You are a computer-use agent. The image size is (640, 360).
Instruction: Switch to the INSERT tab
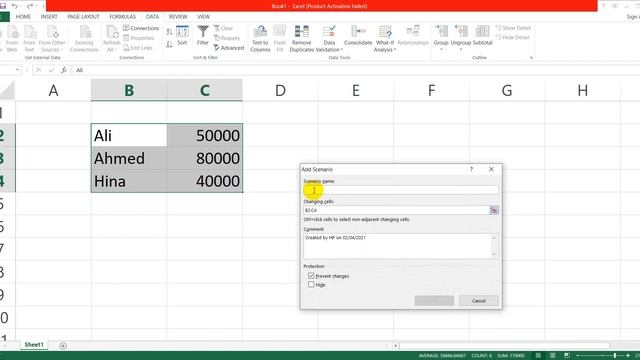[49, 17]
